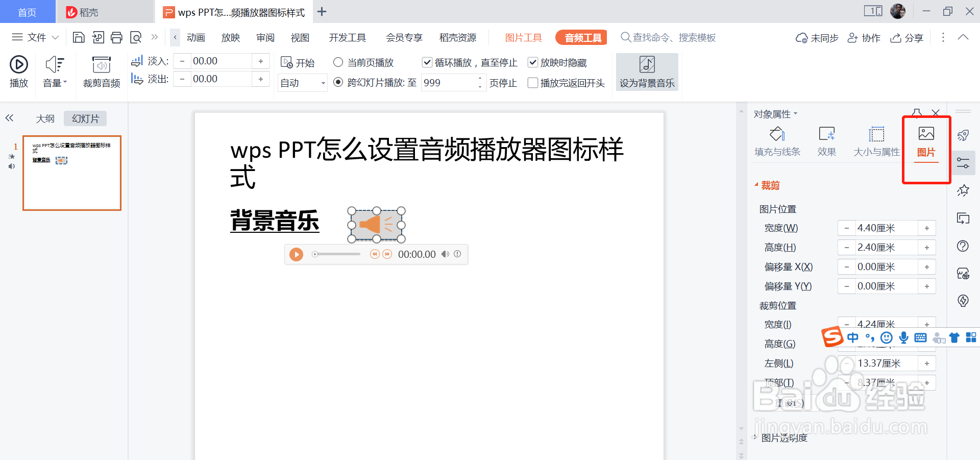980x460 pixels.
Task: Switch to the 动画 ribbon tab
Action: tap(195, 38)
